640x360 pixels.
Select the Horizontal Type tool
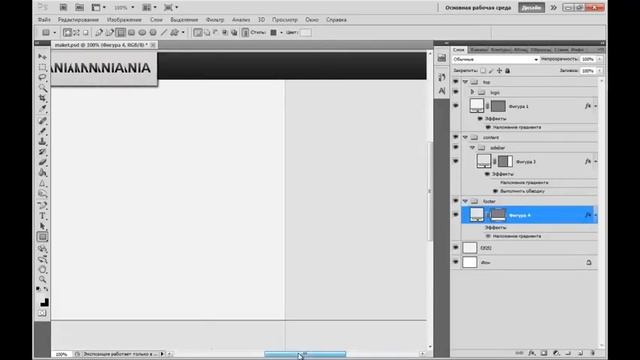click(42, 216)
